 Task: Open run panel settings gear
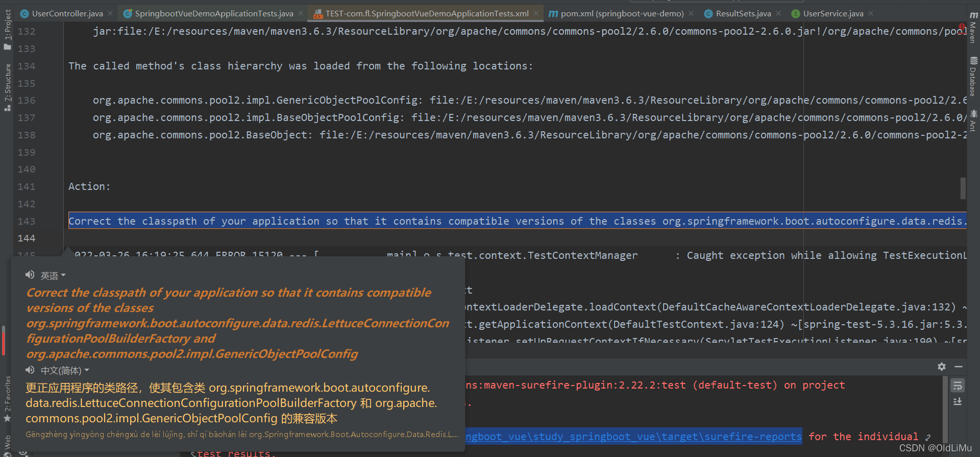(x=942, y=367)
